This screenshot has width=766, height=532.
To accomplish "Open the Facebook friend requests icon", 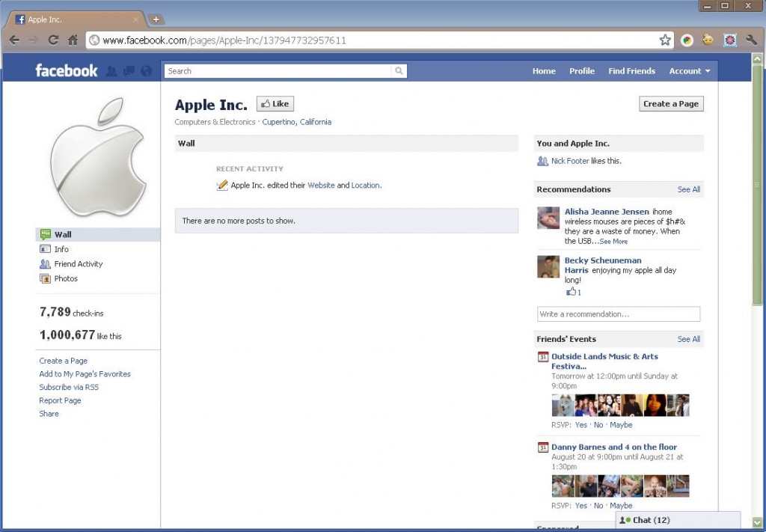I will click(x=111, y=71).
